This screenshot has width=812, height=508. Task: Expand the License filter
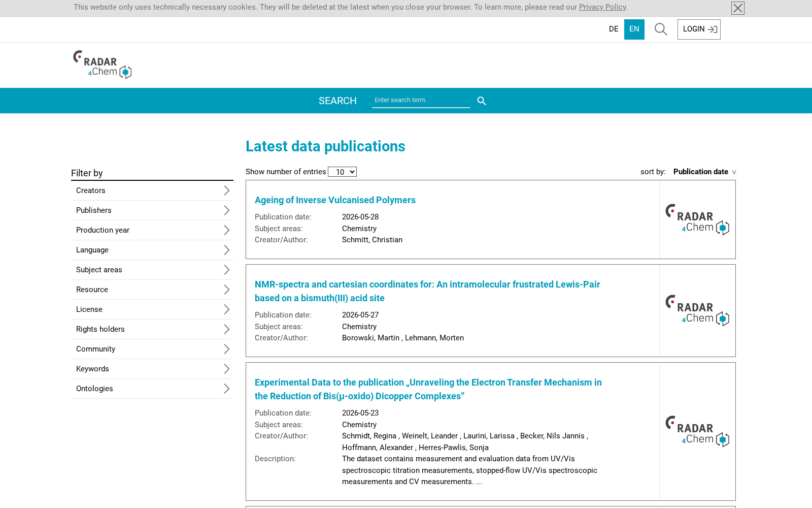(152, 309)
